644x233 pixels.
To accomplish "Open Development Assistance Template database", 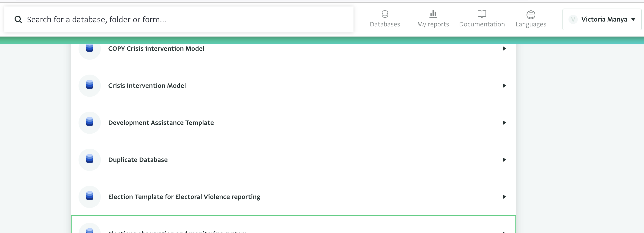I will [x=293, y=123].
